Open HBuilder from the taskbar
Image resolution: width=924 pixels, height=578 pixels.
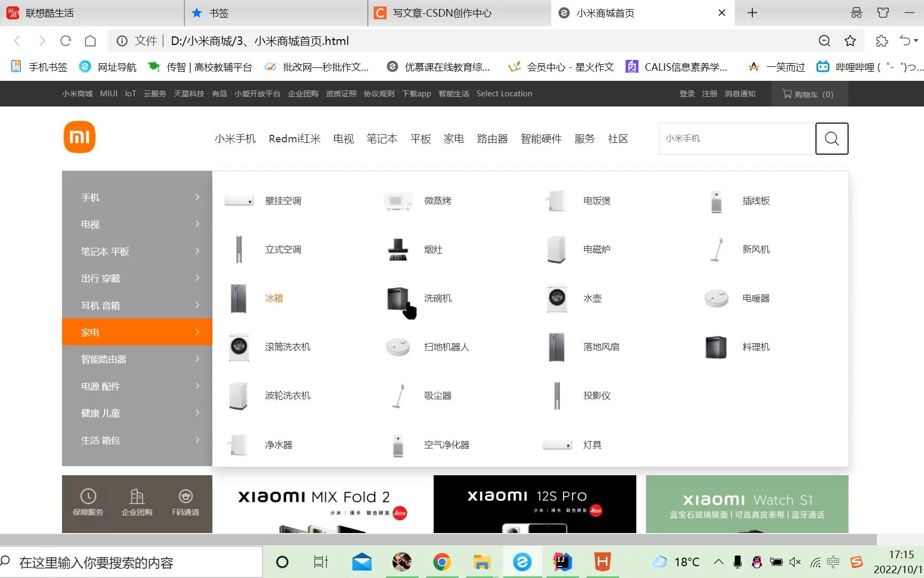coord(603,562)
